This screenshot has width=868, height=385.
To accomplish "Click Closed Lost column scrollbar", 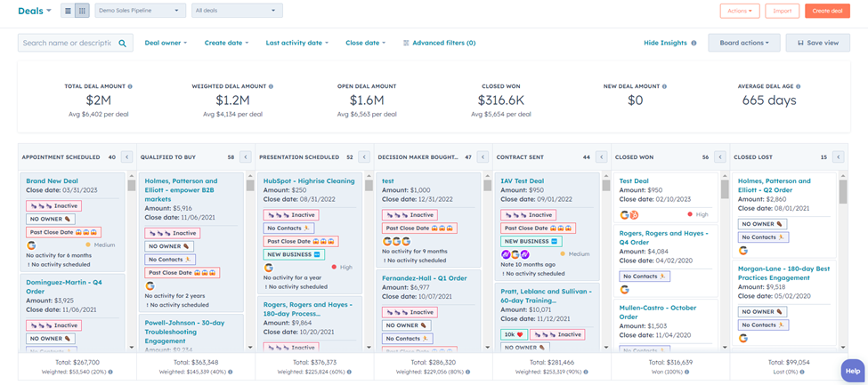I will point(842,261).
